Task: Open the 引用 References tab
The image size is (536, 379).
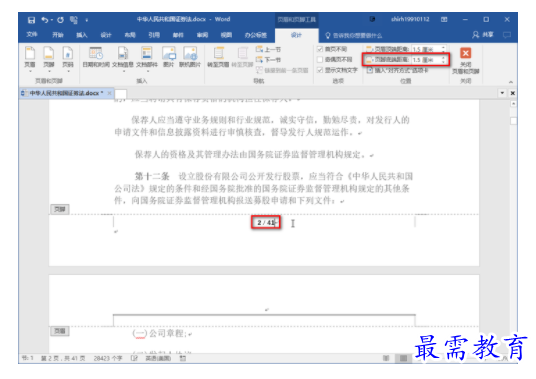Action: 154,35
